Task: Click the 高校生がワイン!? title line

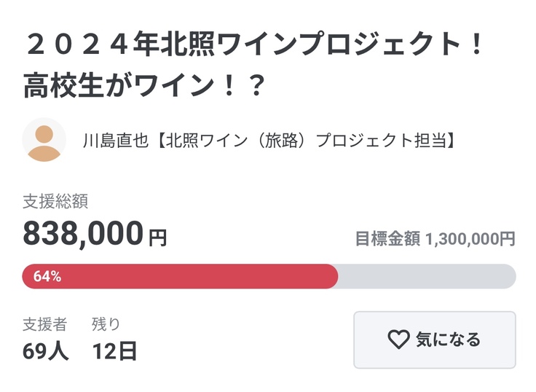Action: pos(143,87)
